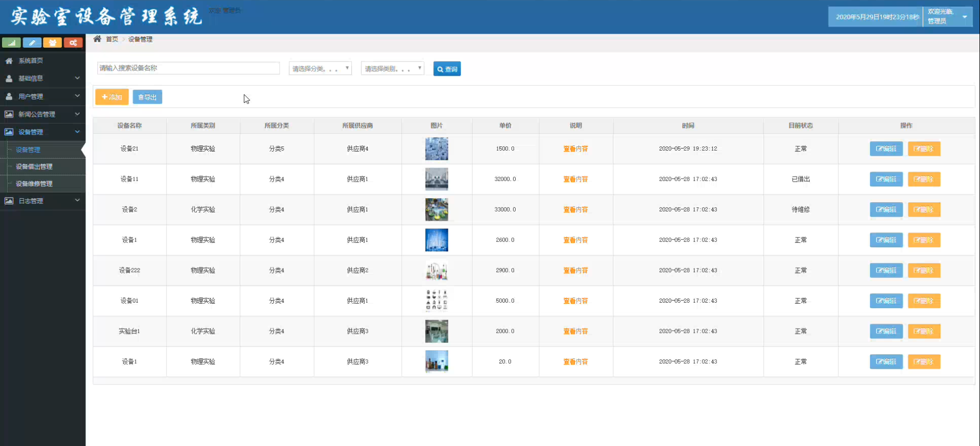Screen dimensions: 980x446
Task: Edit the 设备11 row
Action: coord(886,179)
